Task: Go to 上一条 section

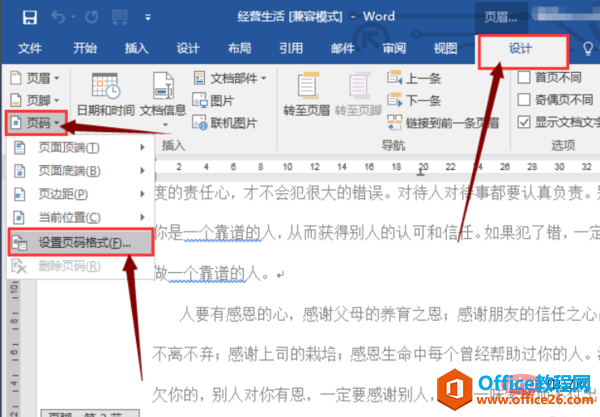Action: 414,78
